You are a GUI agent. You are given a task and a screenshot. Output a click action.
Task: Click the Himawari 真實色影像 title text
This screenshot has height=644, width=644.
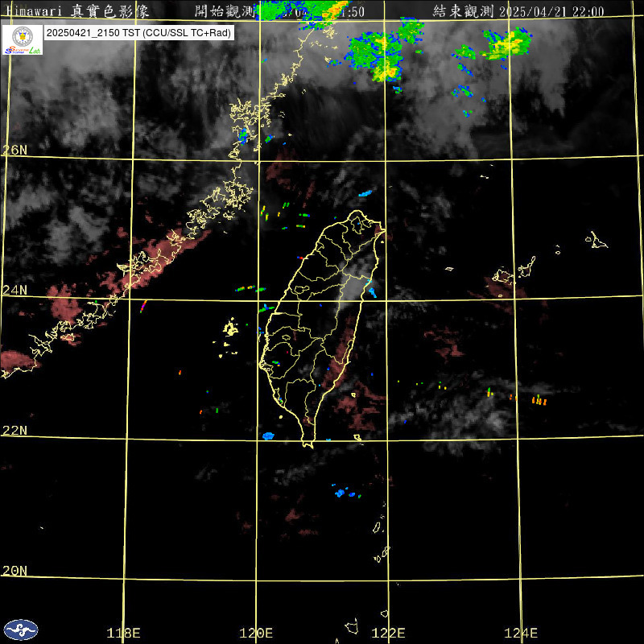(x=77, y=11)
